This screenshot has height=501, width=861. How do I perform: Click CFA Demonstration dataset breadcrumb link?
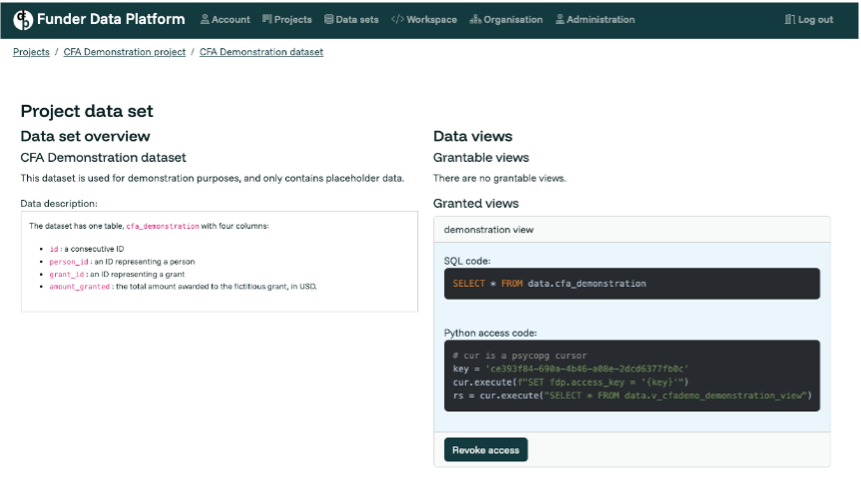coord(261,52)
